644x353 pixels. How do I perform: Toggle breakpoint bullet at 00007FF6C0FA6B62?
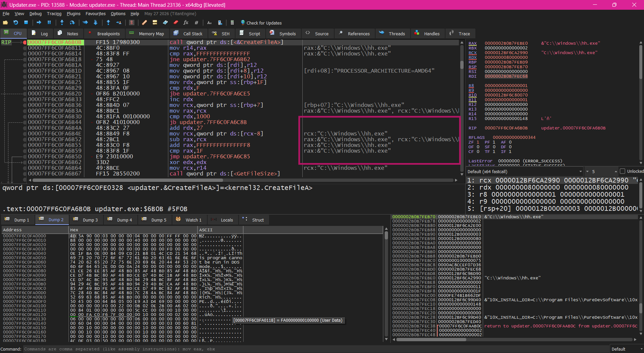click(x=25, y=162)
